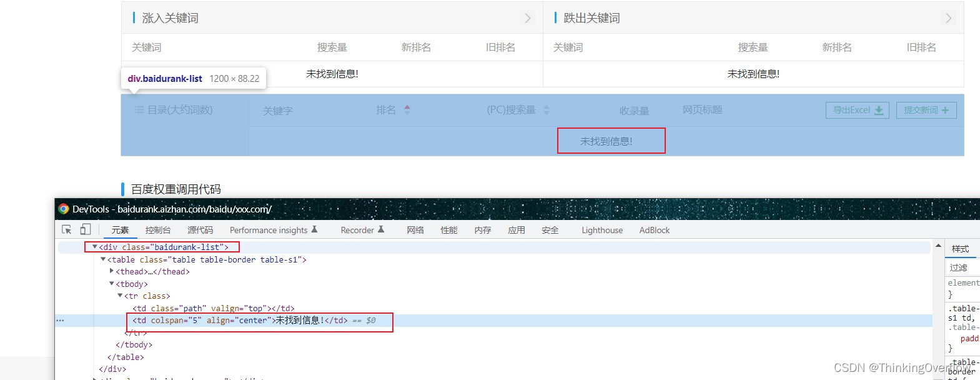
Task: Select the closing </table> line
Action: pyautogui.click(x=126, y=357)
